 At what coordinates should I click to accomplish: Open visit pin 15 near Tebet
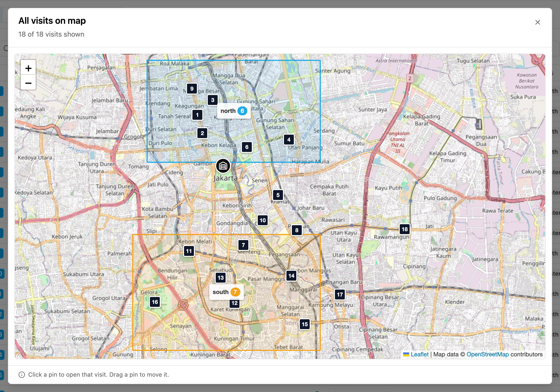click(x=305, y=324)
